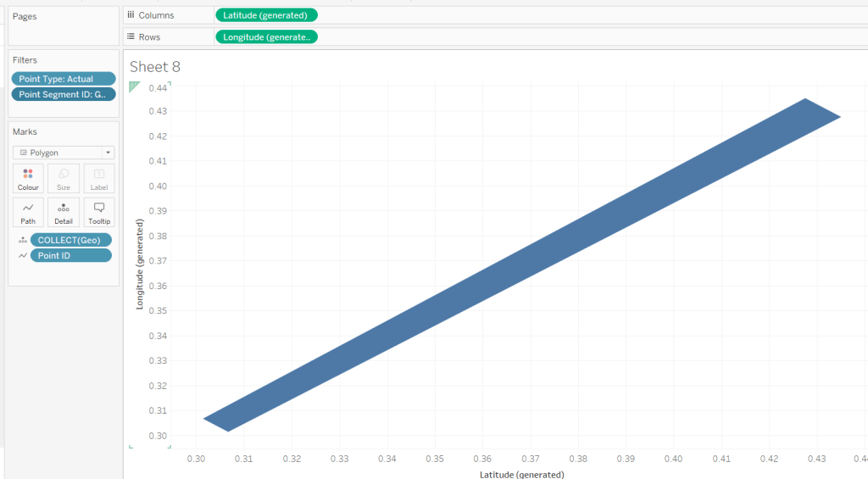Select the Latitude (generated) pill in Columns
The width and height of the screenshot is (868, 479).
point(266,14)
